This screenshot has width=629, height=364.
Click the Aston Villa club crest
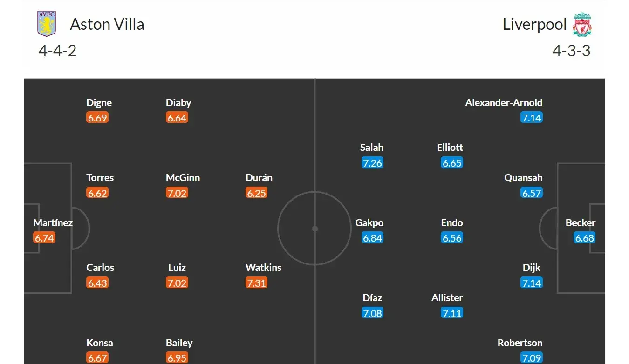click(47, 24)
